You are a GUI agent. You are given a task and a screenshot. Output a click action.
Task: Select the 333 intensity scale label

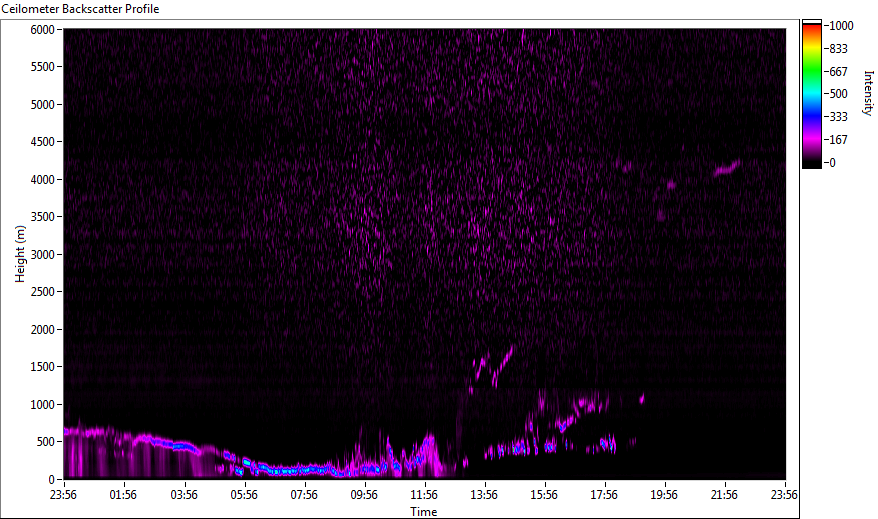pyautogui.click(x=838, y=117)
